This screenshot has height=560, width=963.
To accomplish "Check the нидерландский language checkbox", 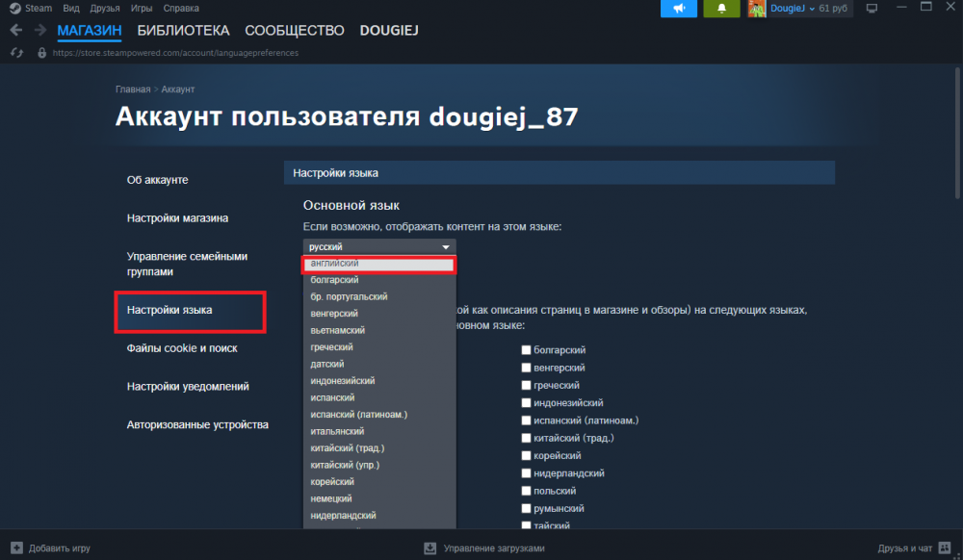I will pyautogui.click(x=526, y=472).
